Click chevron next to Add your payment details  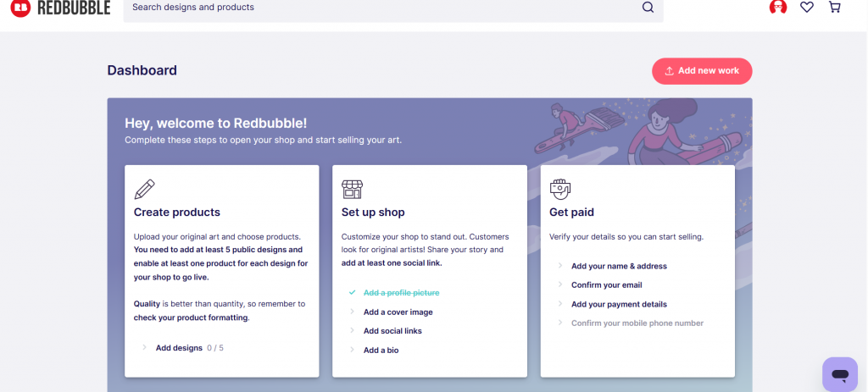[559, 304]
